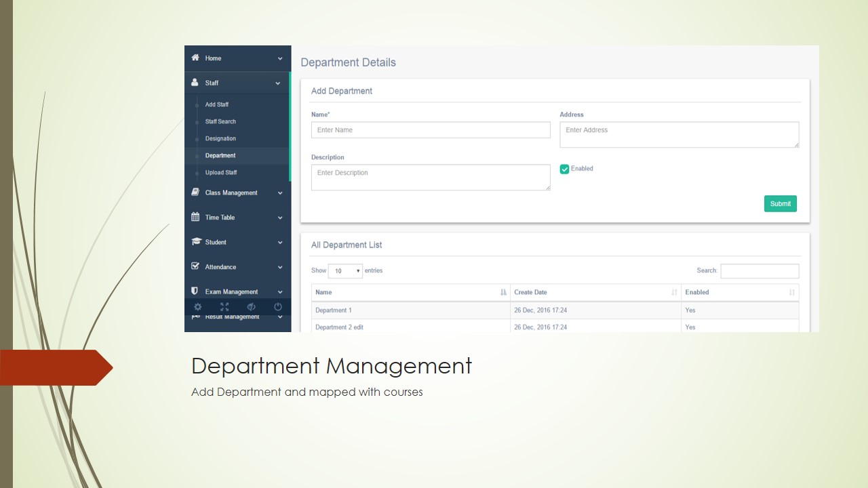Open the Staff Search submenu item
868x488 pixels.
pyautogui.click(x=220, y=121)
